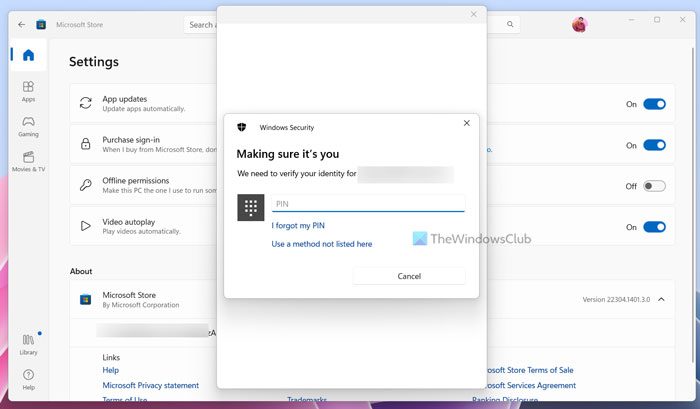Close the Windows Security dialog
Viewport: 700px width, 409px height.
coord(466,123)
